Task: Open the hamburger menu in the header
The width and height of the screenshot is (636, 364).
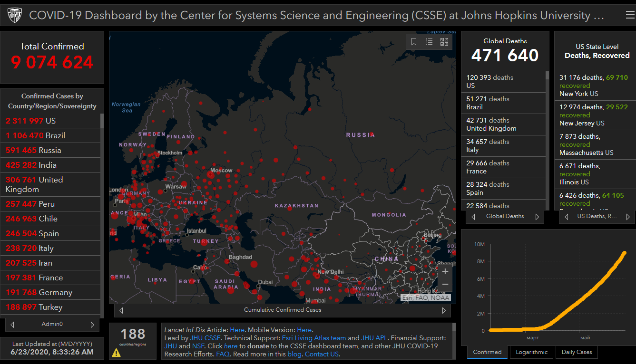Action: [630, 15]
